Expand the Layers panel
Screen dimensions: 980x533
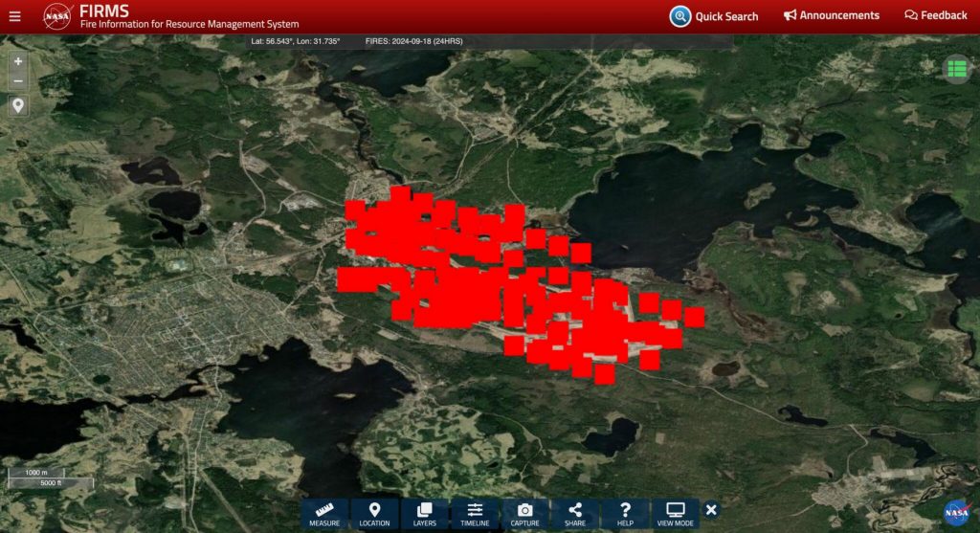(x=425, y=514)
